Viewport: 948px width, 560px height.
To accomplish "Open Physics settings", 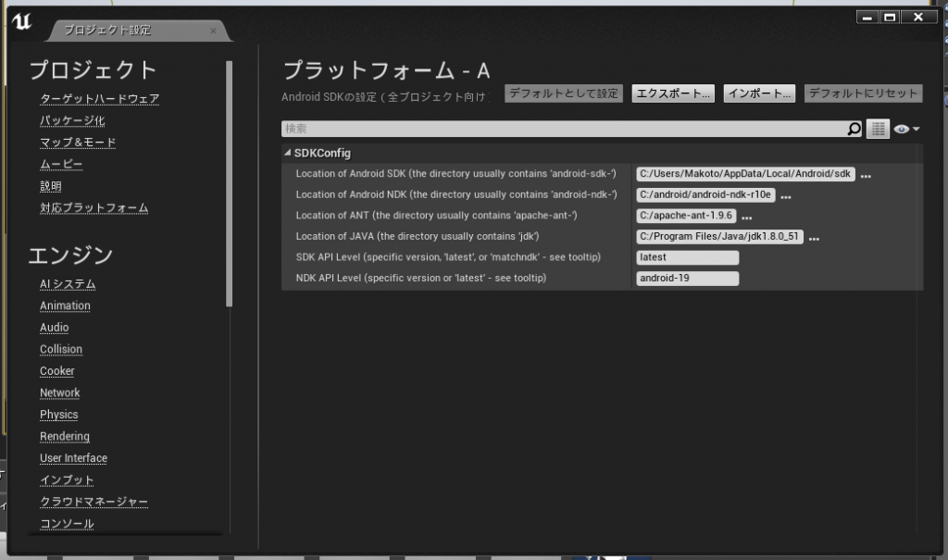I will 59,415.
